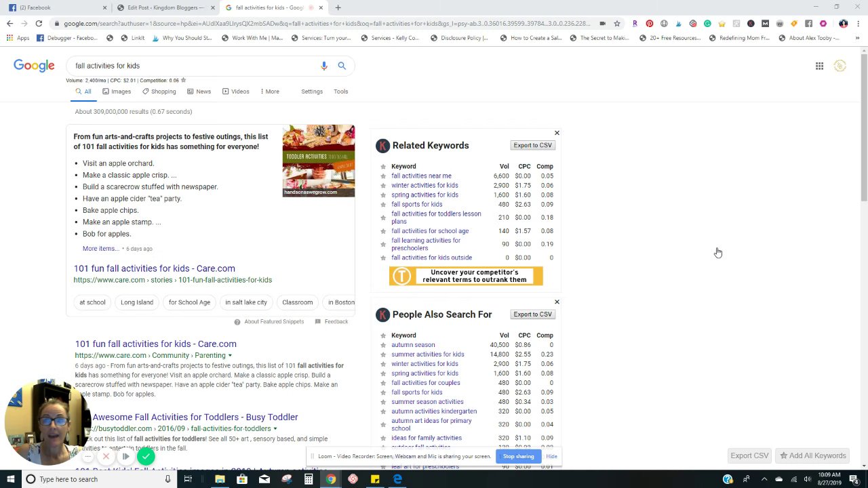
Task: Export Related Keywords to CSV
Action: [x=532, y=145]
